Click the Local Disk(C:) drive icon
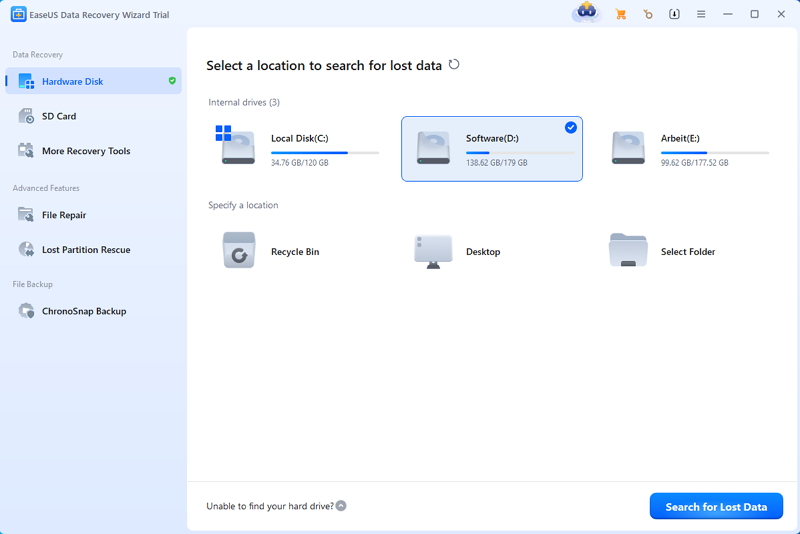 tap(235, 145)
